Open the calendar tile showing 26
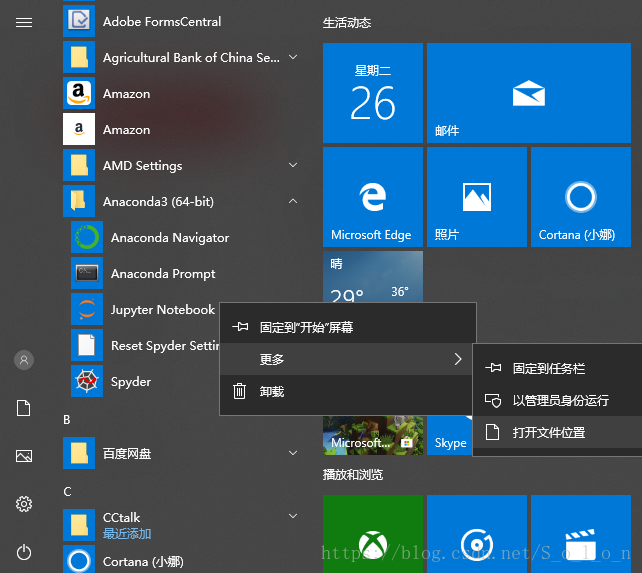Image resolution: width=642 pixels, height=573 pixels. pos(373,93)
